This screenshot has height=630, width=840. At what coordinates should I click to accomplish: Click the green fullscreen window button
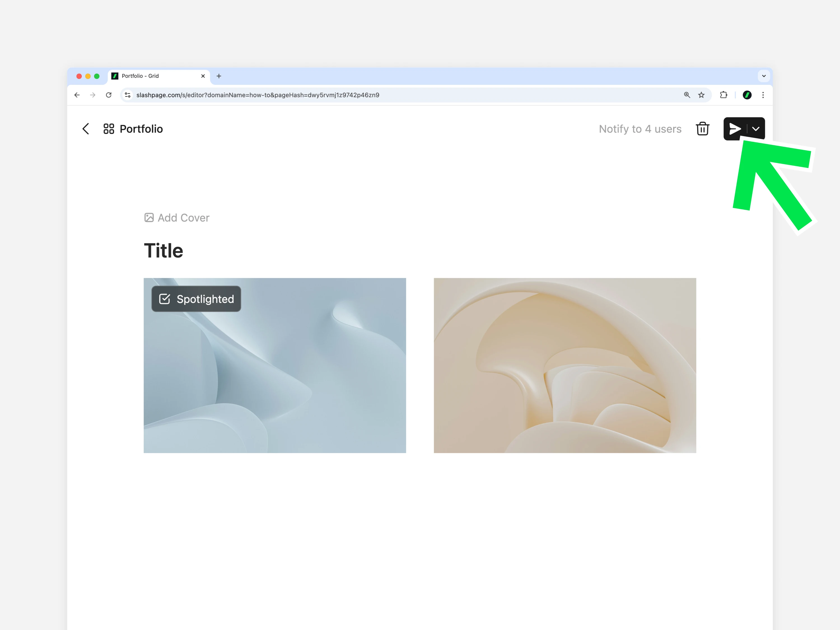tap(97, 76)
